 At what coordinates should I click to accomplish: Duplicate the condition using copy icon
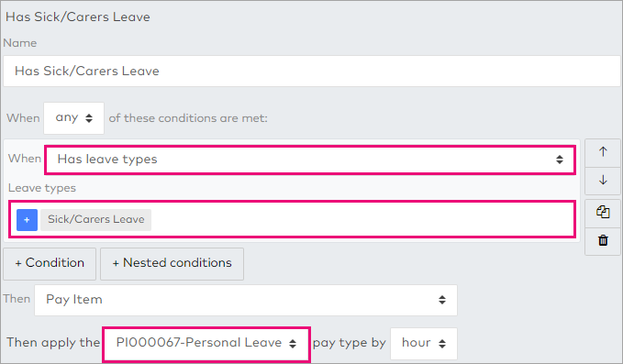click(x=603, y=212)
